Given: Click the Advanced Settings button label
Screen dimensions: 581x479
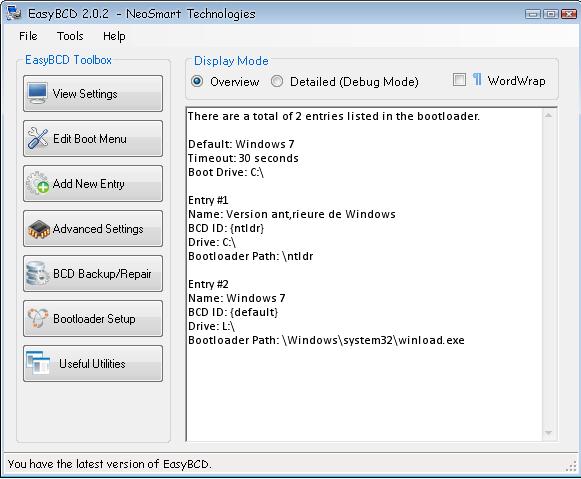Looking at the screenshot, I should tap(98, 229).
